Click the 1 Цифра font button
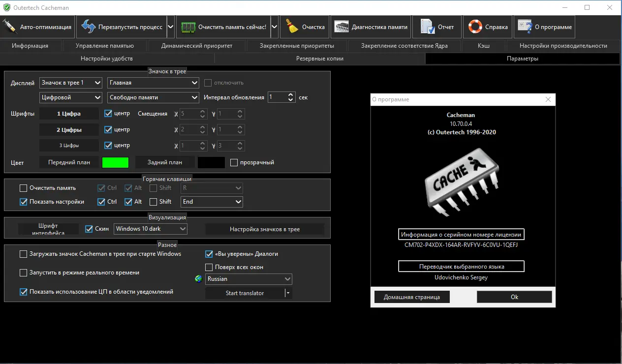This screenshot has width=622, height=364. (69, 114)
